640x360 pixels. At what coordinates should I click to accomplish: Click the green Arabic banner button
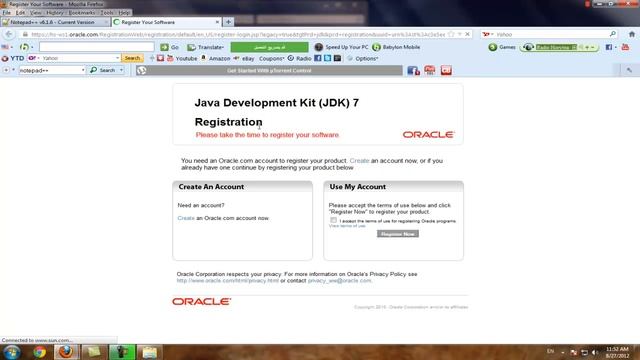269,47
